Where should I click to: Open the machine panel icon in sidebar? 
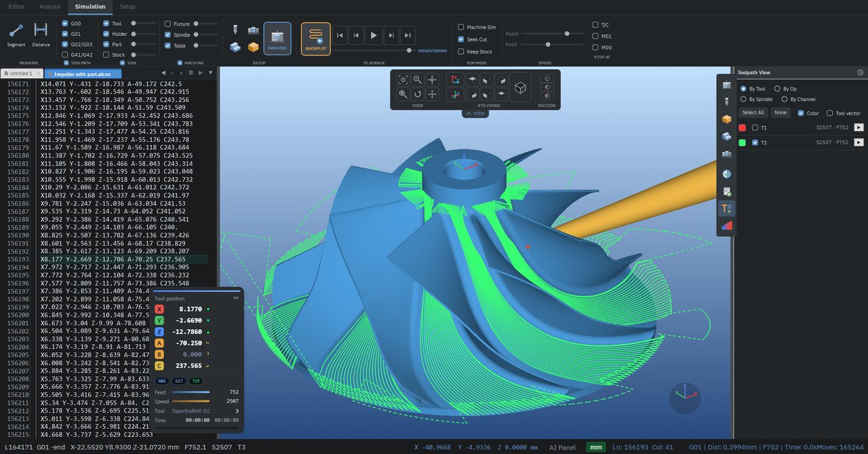(727, 85)
